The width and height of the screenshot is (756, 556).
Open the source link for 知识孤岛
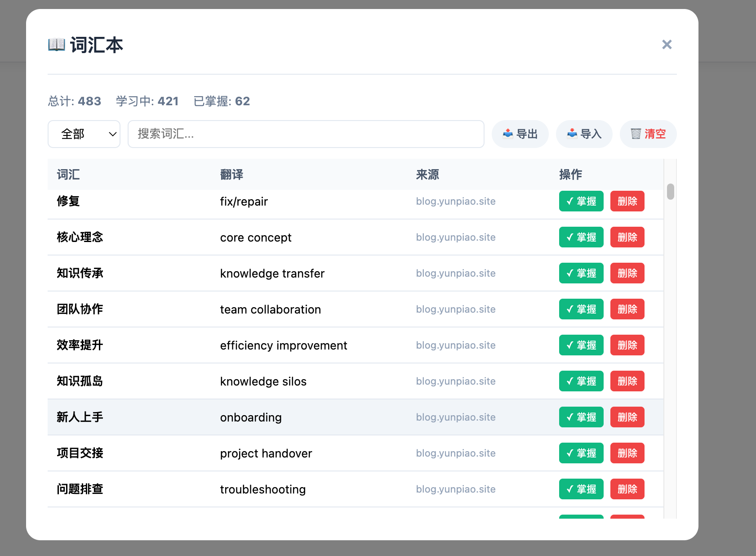tap(455, 381)
